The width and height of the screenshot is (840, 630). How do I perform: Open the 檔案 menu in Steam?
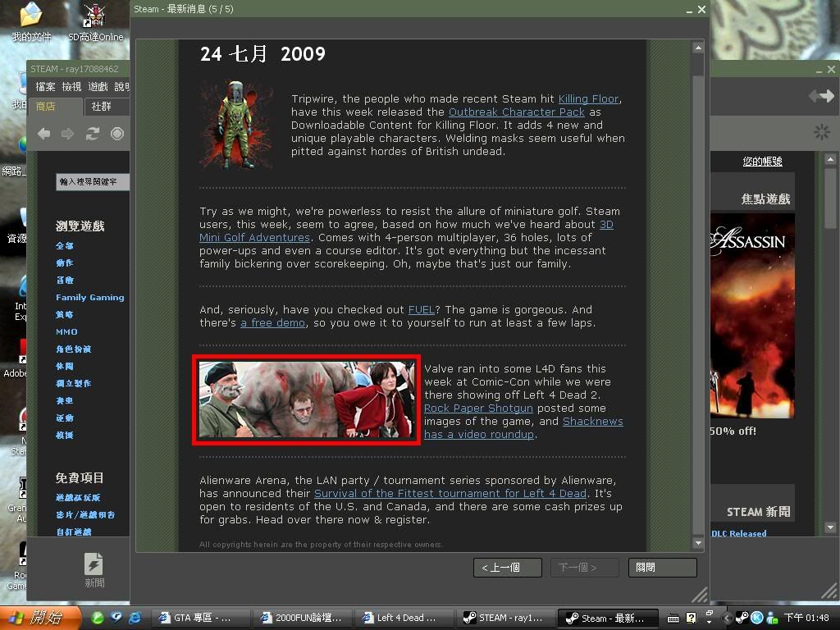tap(46, 87)
